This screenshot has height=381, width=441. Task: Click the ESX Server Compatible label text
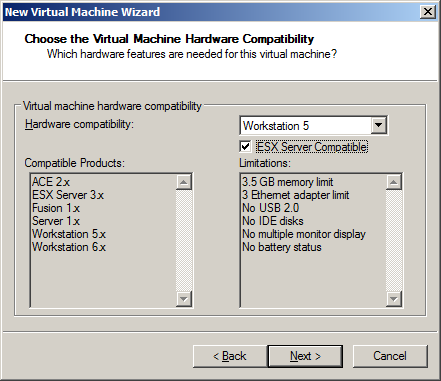pos(312,147)
